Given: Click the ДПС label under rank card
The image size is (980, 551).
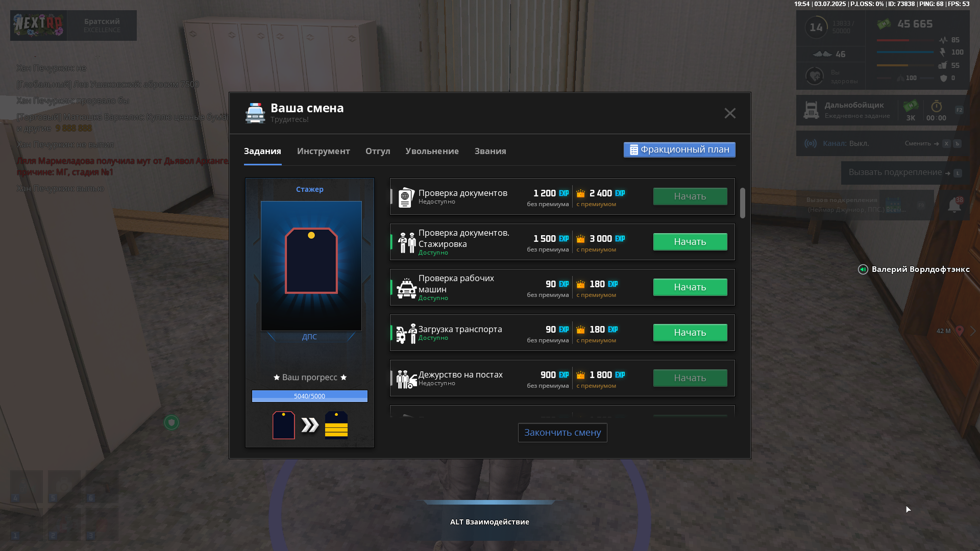Looking at the screenshot, I should click(x=309, y=337).
